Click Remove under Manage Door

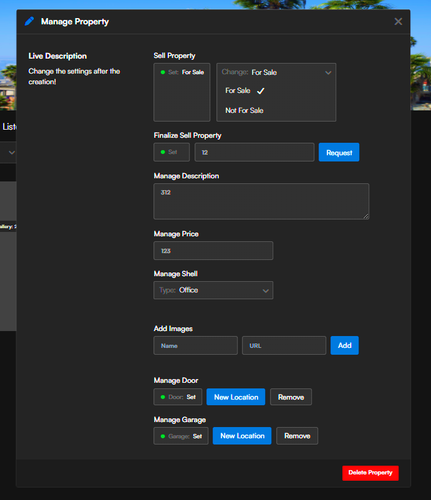[291, 397]
